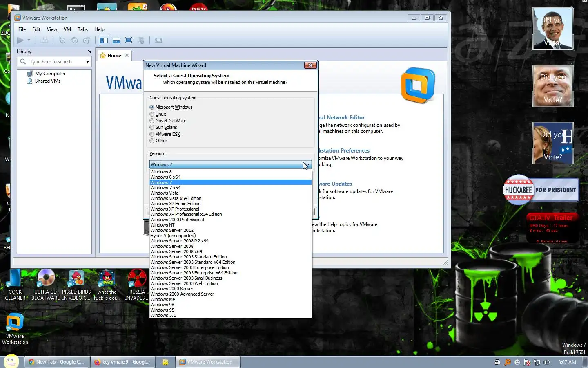Click the GTA IV Trailer countdown gadget
The width and height of the screenshot is (588, 368).
click(552, 228)
